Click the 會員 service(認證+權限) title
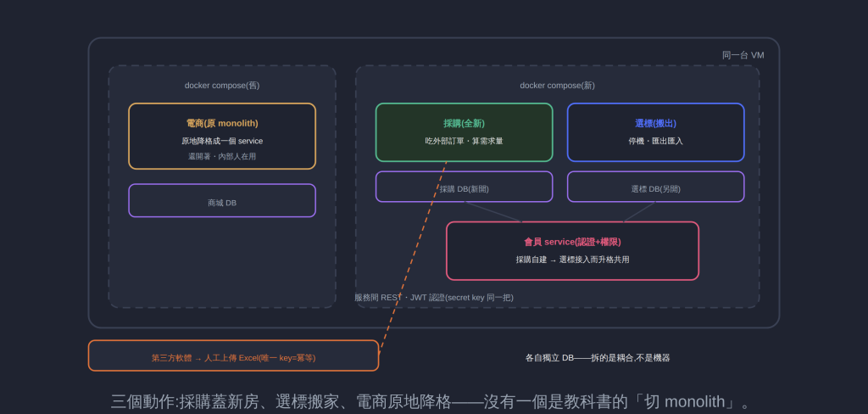 click(572, 242)
